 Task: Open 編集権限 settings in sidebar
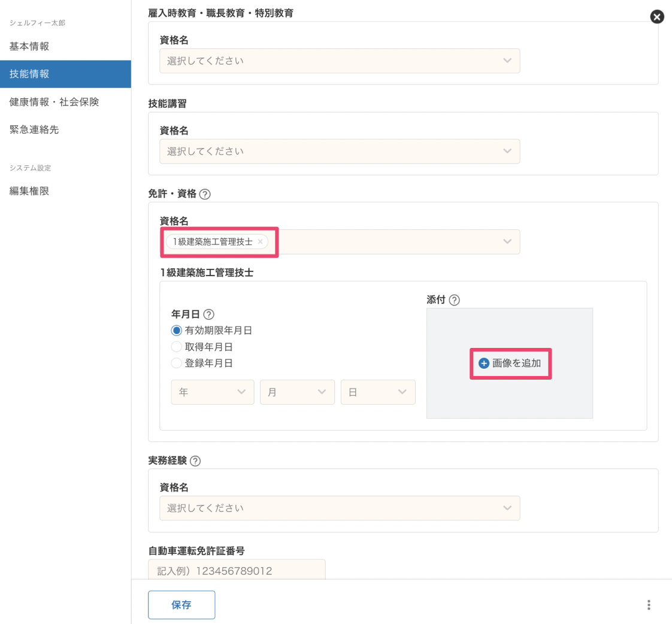click(x=29, y=191)
